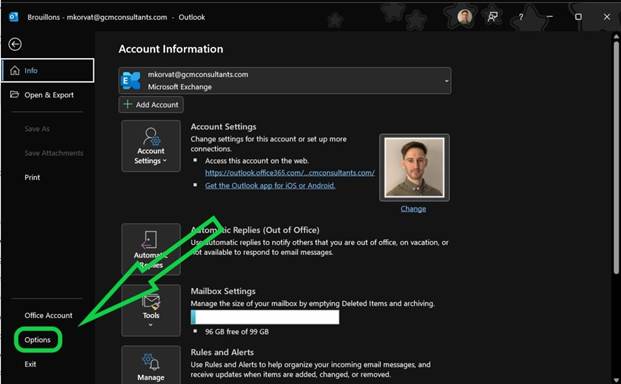621x384 pixels.
Task: Go back using the circular arrow
Action: click(x=15, y=44)
